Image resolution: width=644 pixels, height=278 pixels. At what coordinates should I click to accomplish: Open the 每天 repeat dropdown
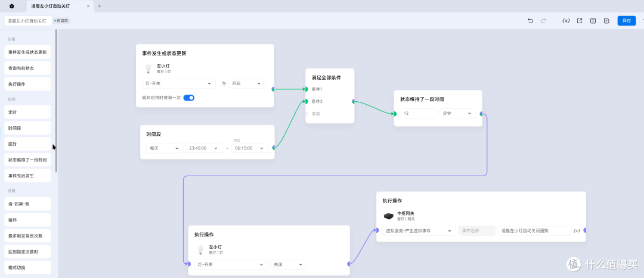(165, 148)
